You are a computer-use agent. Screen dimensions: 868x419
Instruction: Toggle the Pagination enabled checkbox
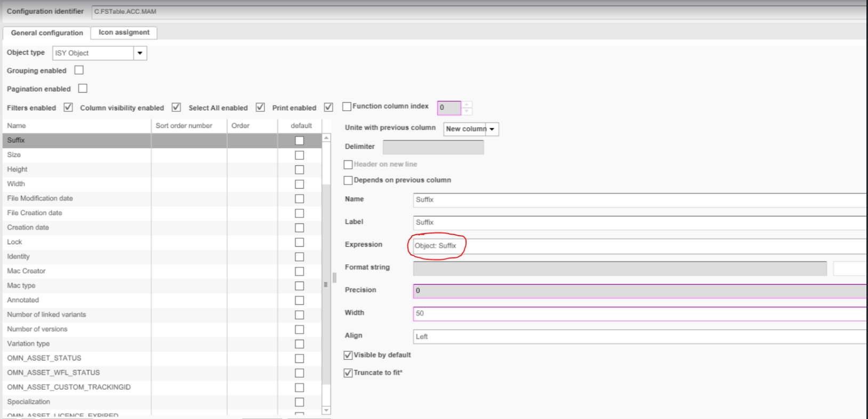83,88
